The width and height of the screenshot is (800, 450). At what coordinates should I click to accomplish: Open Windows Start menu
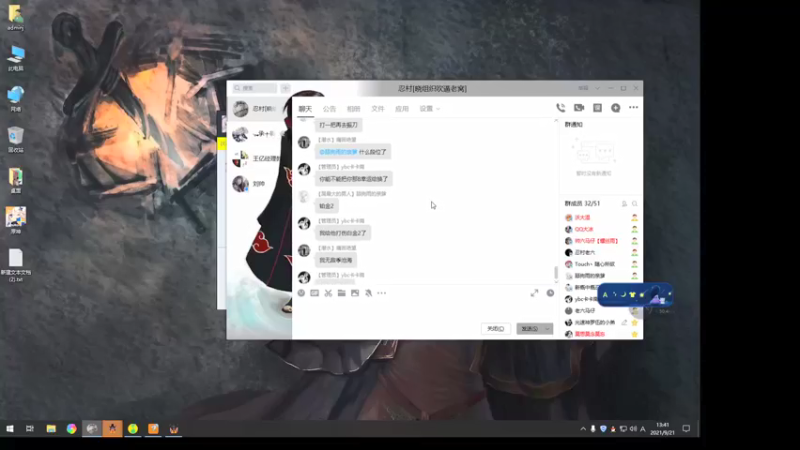(x=10, y=429)
